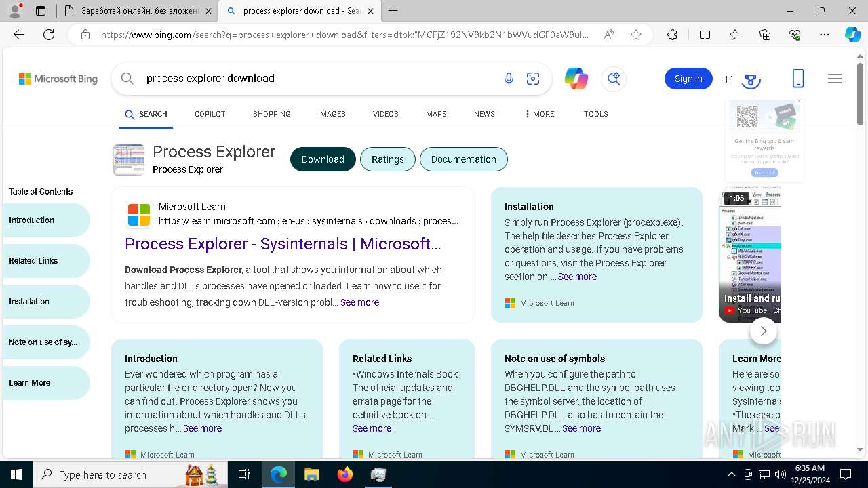Switch to MAPS tab

click(436, 114)
